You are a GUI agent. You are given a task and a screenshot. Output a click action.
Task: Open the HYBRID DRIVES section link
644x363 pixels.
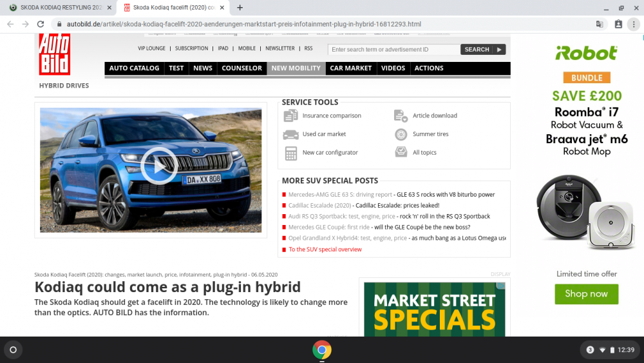tap(64, 86)
